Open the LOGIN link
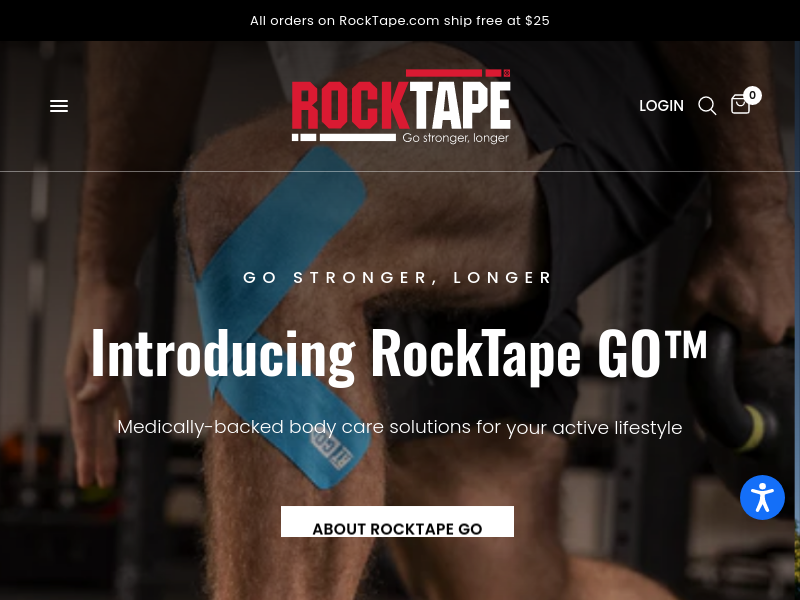The width and height of the screenshot is (800, 600). tap(661, 106)
